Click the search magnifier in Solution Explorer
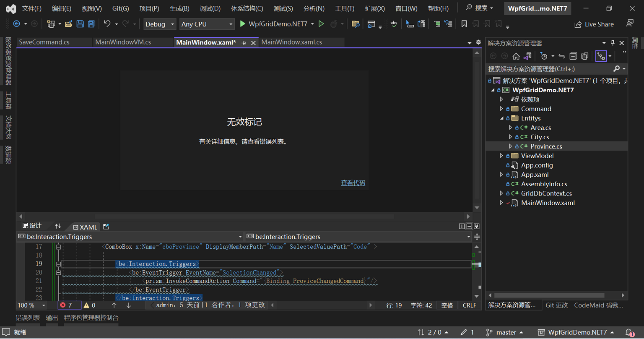 click(x=616, y=69)
